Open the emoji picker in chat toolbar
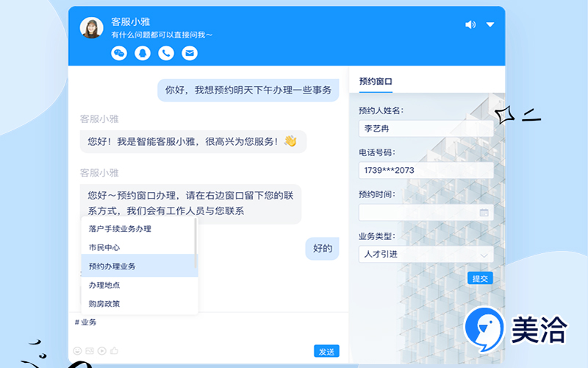Screen dimensions: 588x368 (78, 351)
